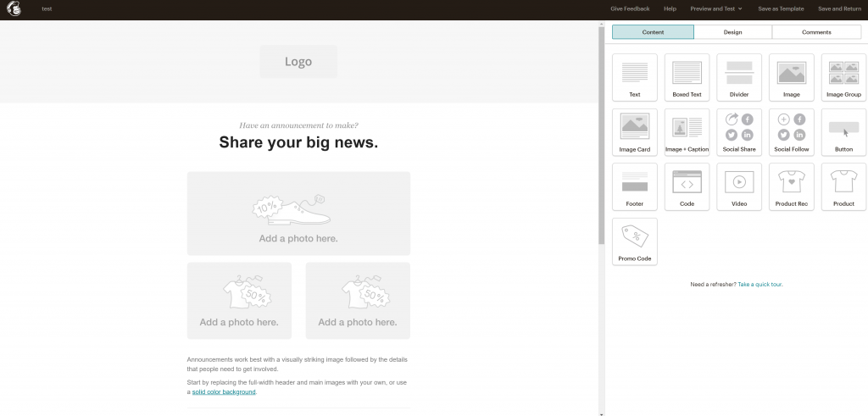Select the Divider content block
The image size is (868, 416).
click(x=739, y=77)
